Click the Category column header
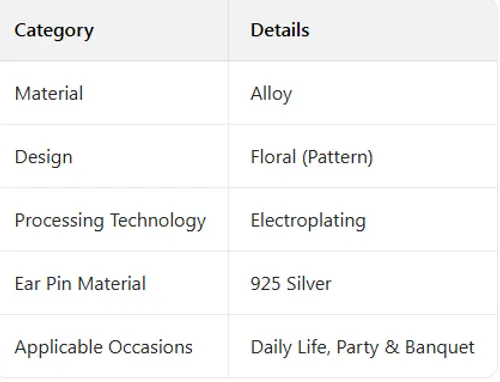Image resolution: width=500 pixels, height=382 pixels. [x=54, y=31]
